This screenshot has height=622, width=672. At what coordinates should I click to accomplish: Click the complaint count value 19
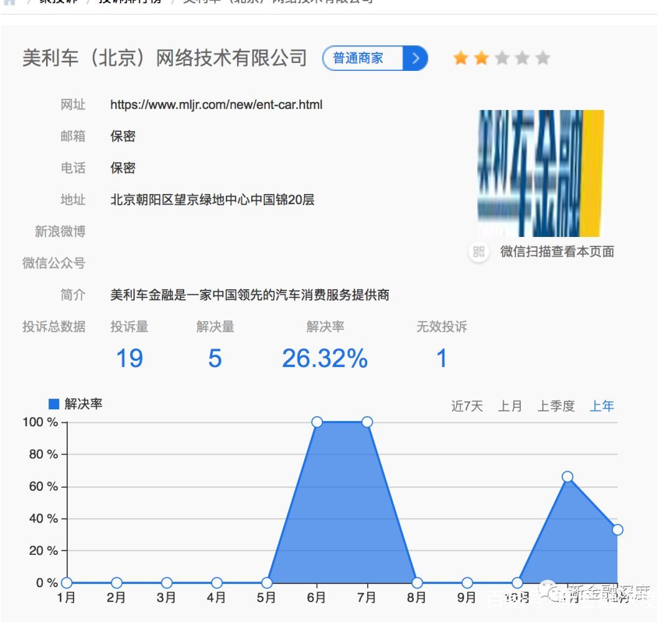click(129, 358)
